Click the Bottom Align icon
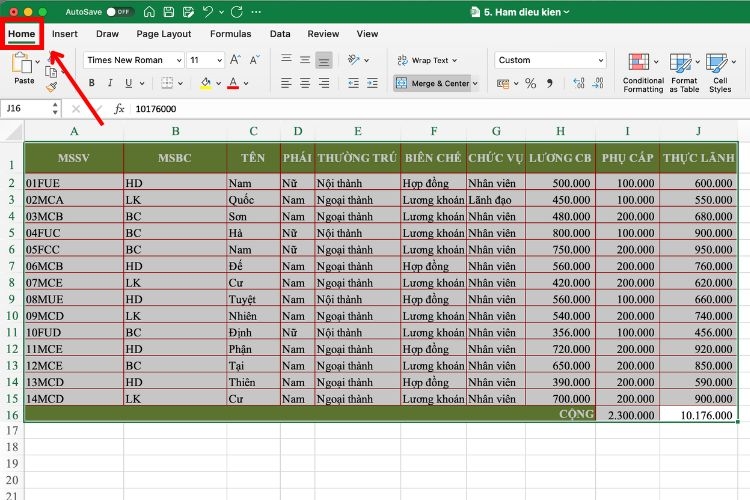Viewport: 750px width, 500px height. pyautogui.click(x=324, y=61)
